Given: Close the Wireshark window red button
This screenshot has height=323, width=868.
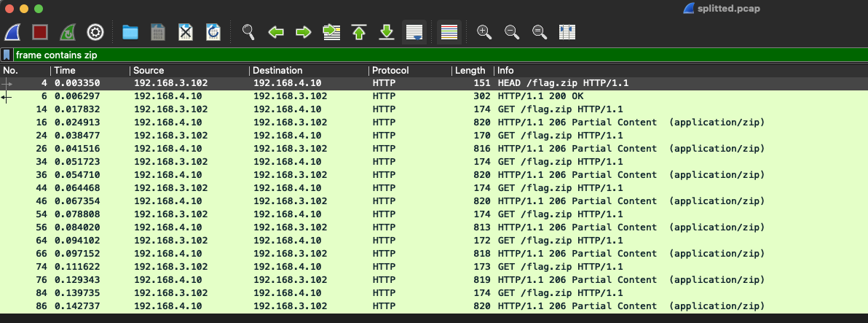Looking at the screenshot, I should tap(9, 9).
